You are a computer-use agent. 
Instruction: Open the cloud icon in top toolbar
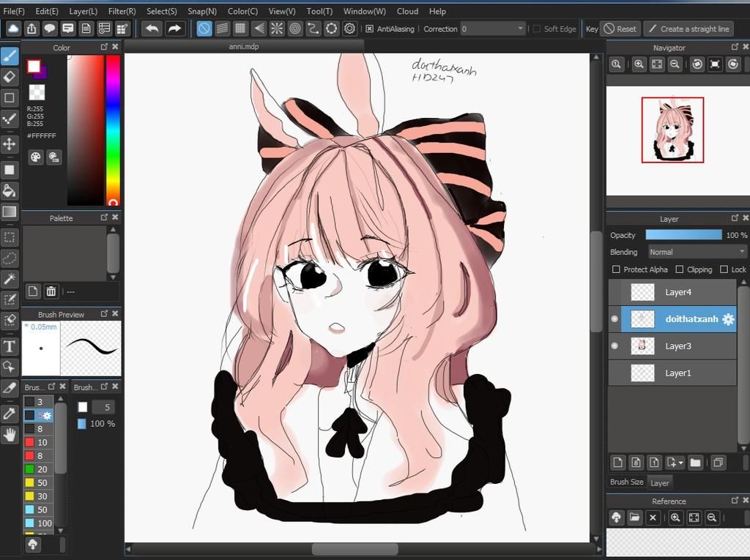pos(13,29)
